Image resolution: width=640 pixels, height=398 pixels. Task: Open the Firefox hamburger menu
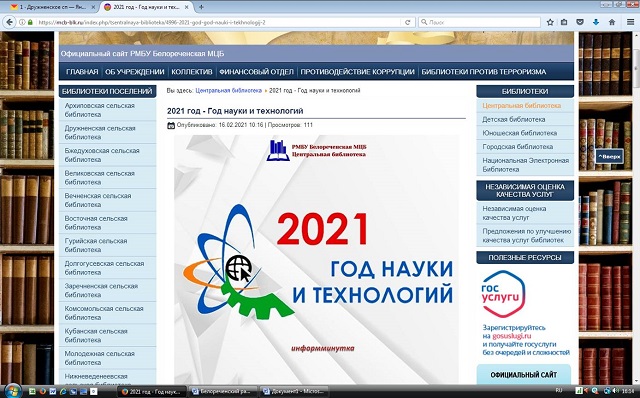[630, 22]
